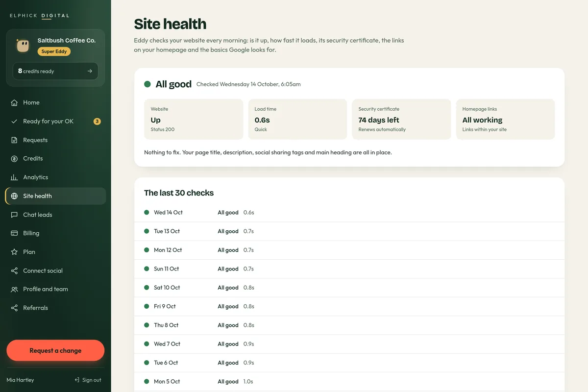Click the Sun 11 Oct check row

349,269
